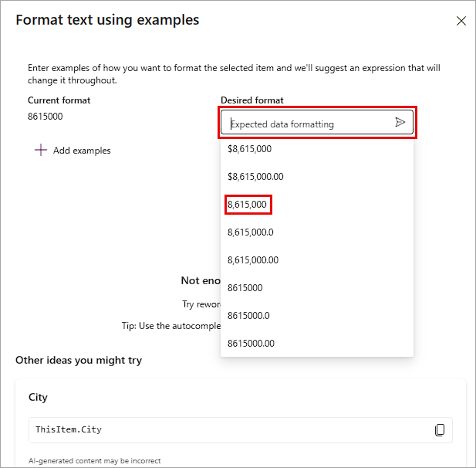The width and height of the screenshot is (476, 468).
Task: Click the current format value 8615000
Action: (46, 117)
